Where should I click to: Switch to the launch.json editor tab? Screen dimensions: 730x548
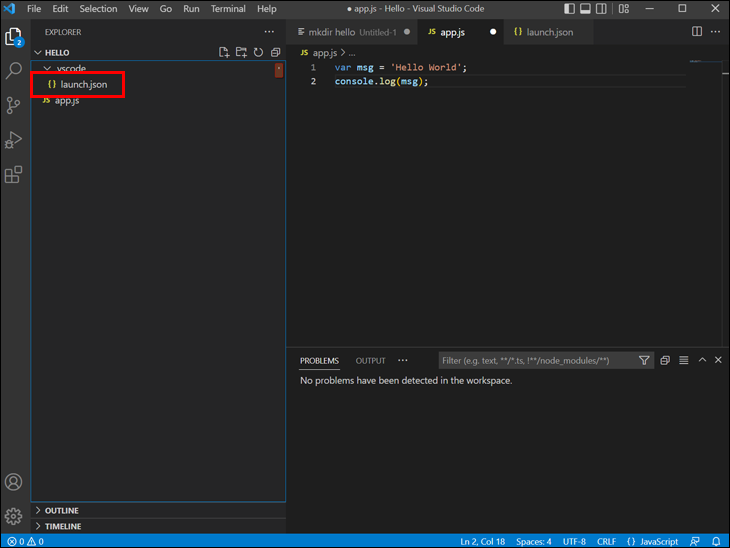(x=544, y=32)
